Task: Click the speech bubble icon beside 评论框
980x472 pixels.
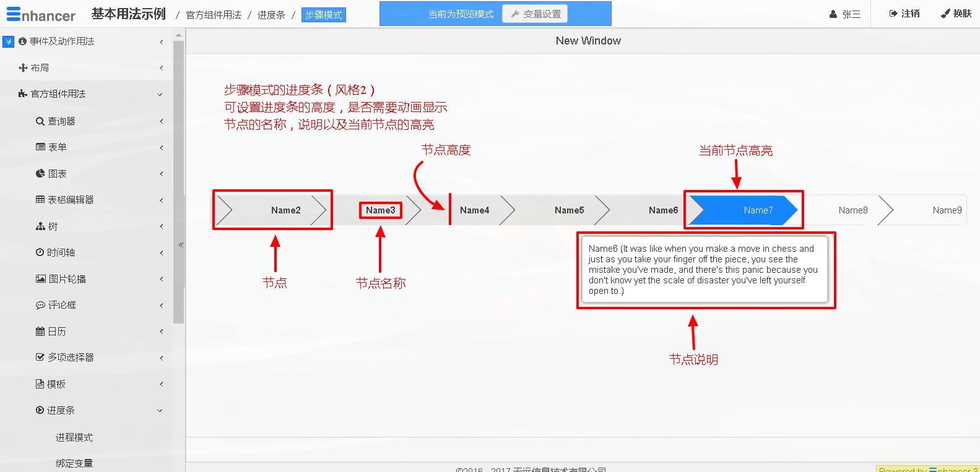Action: (x=40, y=305)
